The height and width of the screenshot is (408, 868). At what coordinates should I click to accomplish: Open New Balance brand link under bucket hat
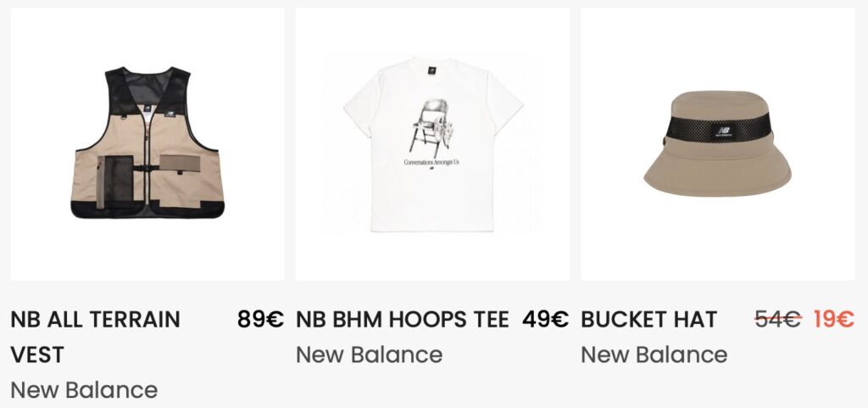[654, 355]
